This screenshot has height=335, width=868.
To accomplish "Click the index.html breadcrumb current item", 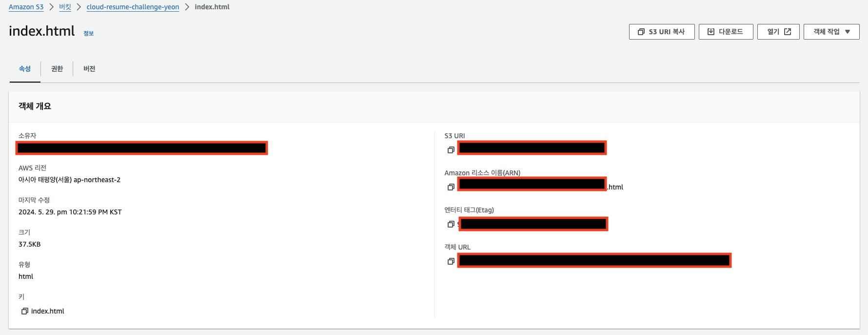I will (212, 7).
